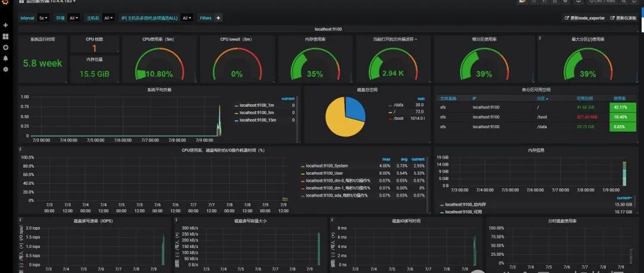The width and height of the screenshot is (644, 273).
Task: Open the Interval 5s dropdown
Action: point(43,18)
